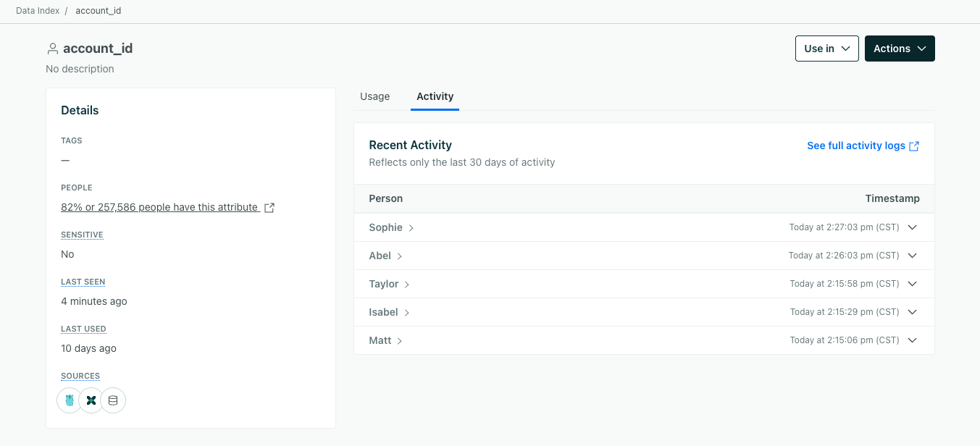Select the Activity tab
The width and height of the screenshot is (980, 446).
tap(435, 96)
